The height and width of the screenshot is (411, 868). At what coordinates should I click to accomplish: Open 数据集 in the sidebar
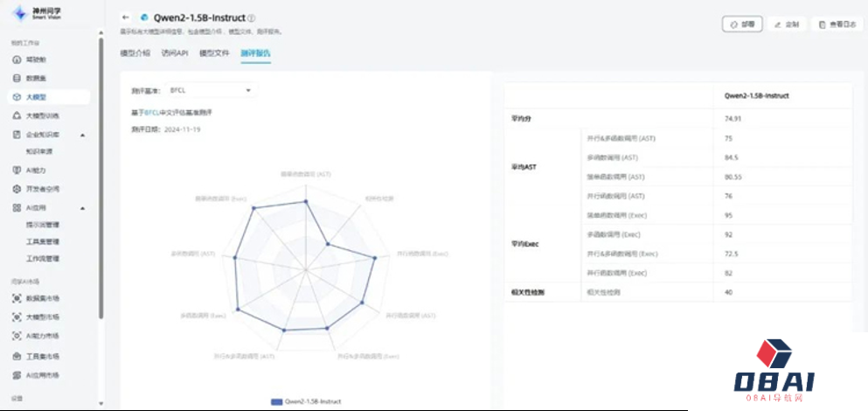pyautogui.click(x=36, y=78)
